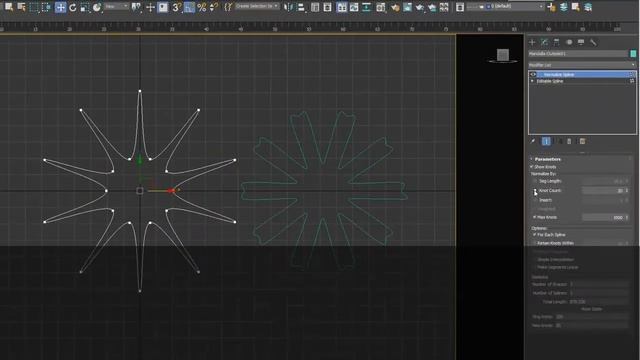Expand the Editable Spline stack entry arrow

(532, 81)
